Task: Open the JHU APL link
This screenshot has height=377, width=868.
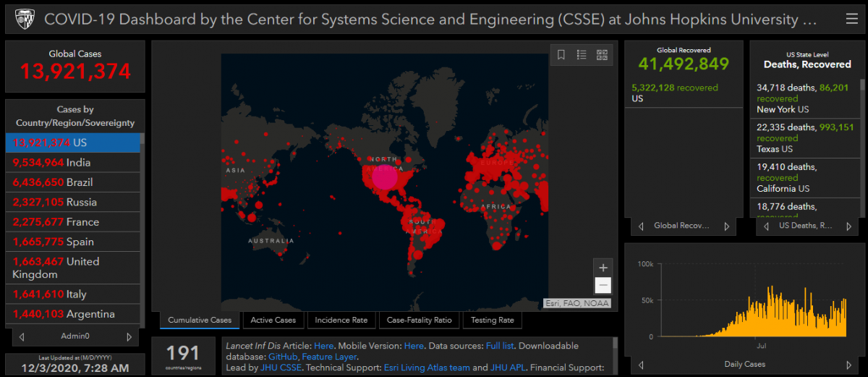Action: [x=508, y=368]
